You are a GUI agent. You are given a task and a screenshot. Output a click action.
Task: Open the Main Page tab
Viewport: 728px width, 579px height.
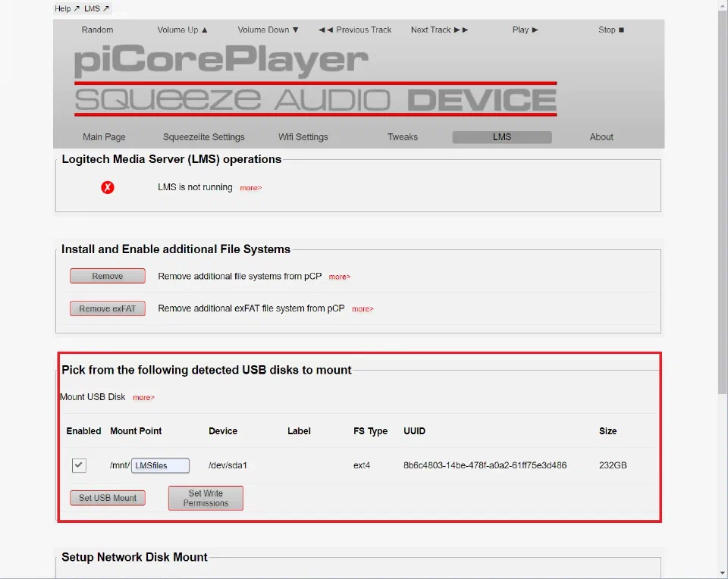104,137
